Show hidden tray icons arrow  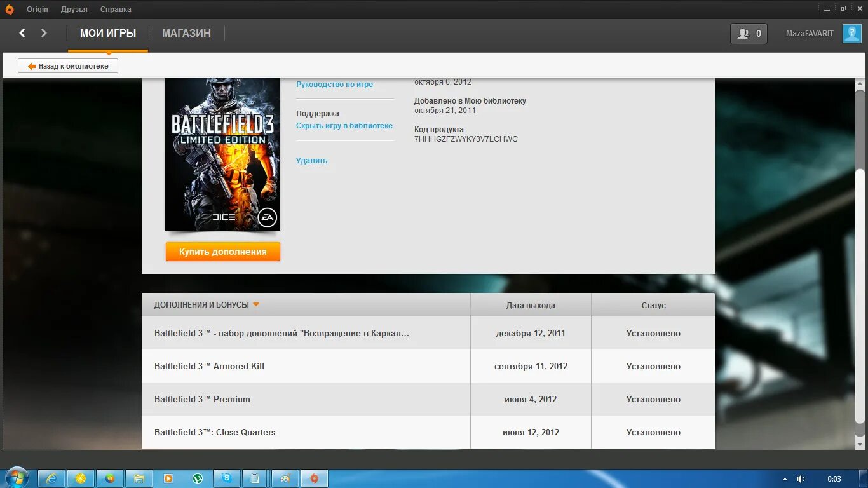pos(785,479)
